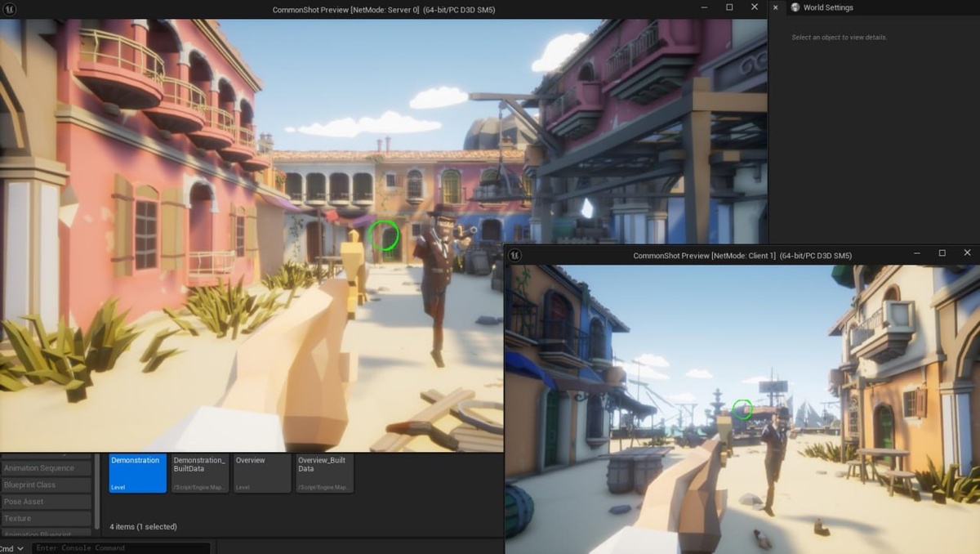This screenshot has width=980, height=554.
Task: Select the Demonstration_BuiltData asset tile
Action: click(x=200, y=473)
